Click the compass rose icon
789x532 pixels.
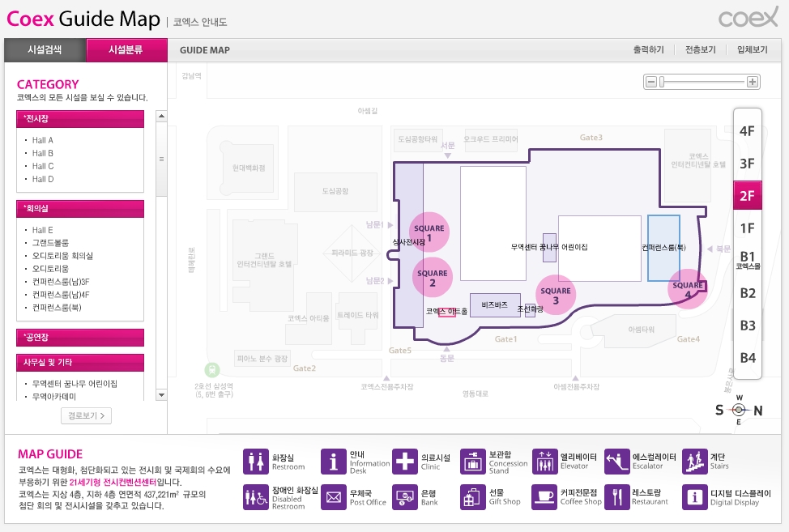pyautogui.click(x=739, y=410)
